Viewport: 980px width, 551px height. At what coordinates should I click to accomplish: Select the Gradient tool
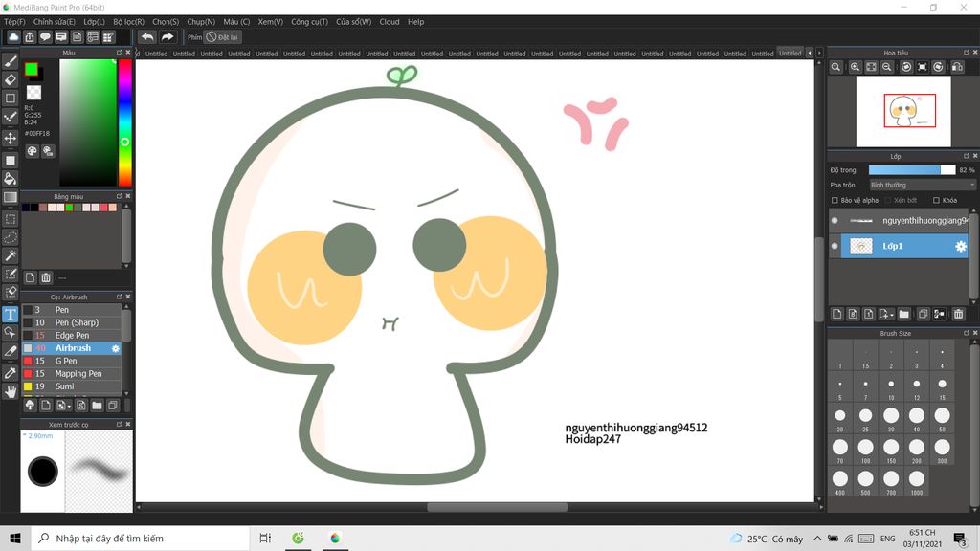tap(11, 197)
